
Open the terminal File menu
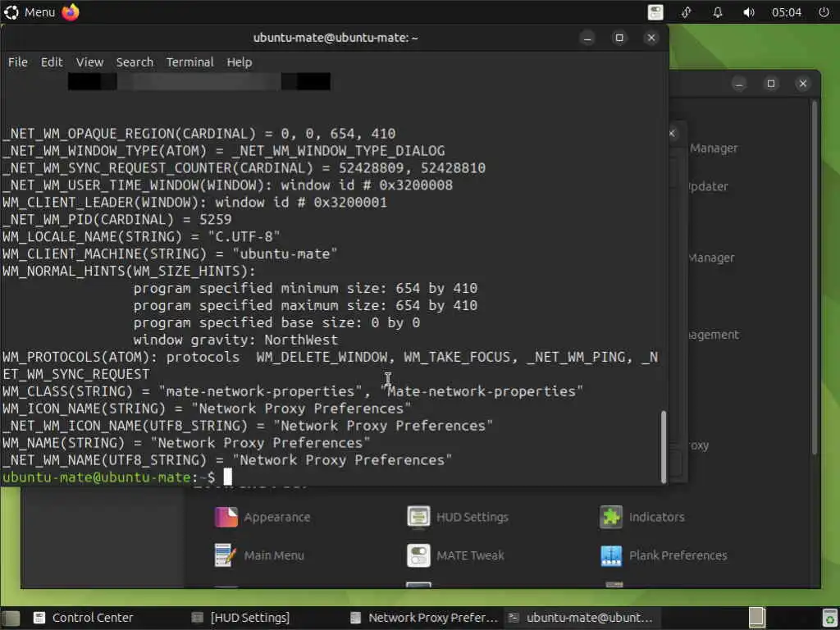click(x=18, y=62)
